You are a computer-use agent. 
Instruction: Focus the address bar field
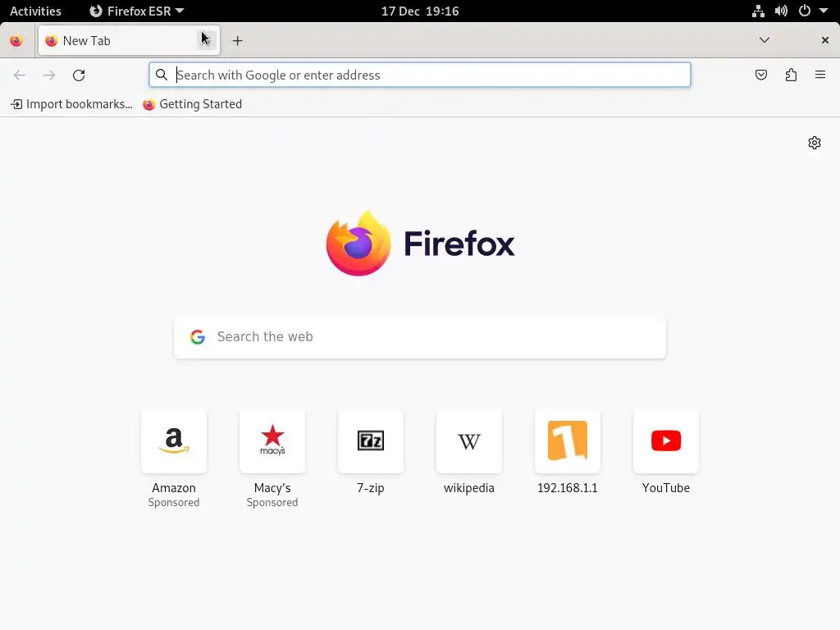420,75
